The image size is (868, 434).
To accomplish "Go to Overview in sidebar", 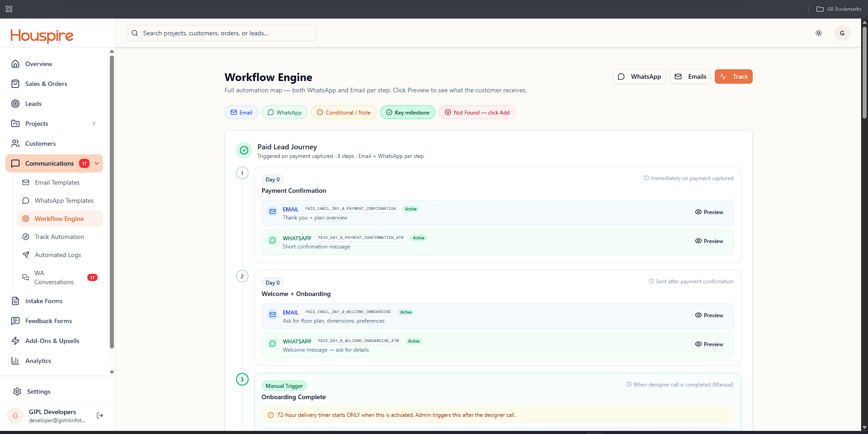I will tap(54, 64).
